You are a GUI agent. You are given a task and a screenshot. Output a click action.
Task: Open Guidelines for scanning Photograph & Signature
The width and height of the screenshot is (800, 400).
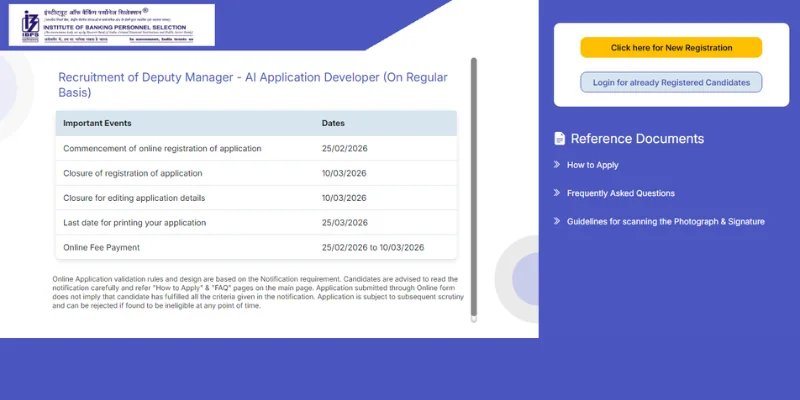(665, 221)
